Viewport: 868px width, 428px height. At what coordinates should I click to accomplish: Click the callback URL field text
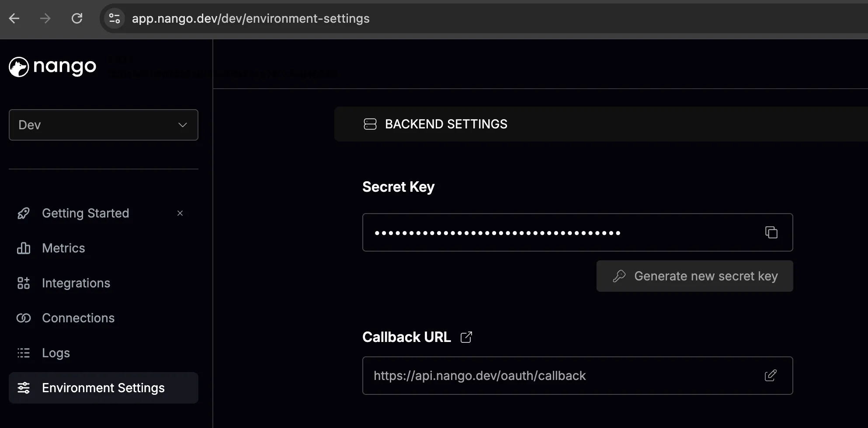[x=480, y=376]
